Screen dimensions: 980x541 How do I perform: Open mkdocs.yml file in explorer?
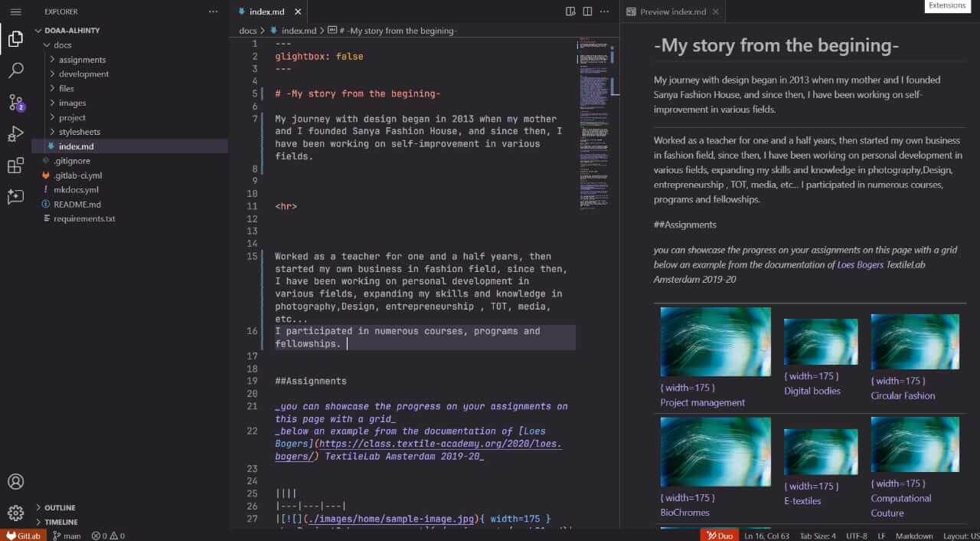tap(76, 189)
